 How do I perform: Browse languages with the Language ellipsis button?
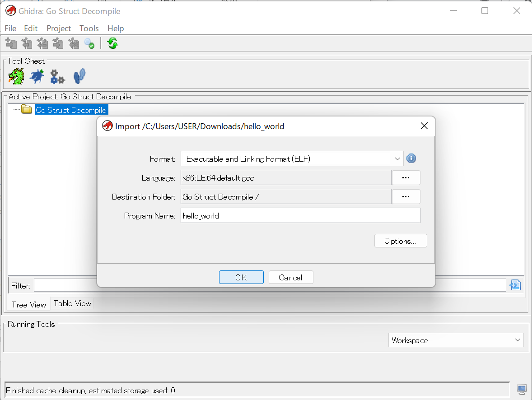point(406,177)
